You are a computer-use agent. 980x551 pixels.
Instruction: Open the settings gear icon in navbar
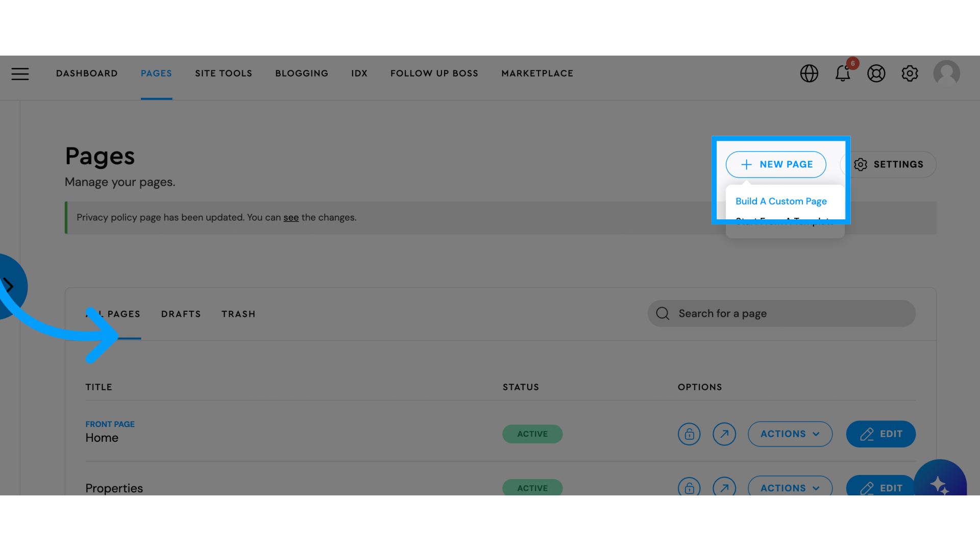click(911, 72)
